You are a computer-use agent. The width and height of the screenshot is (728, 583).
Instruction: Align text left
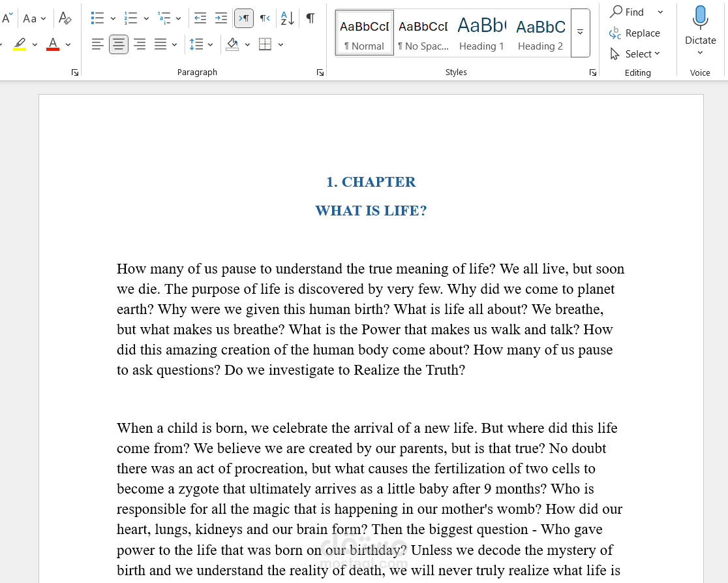pos(97,44)
